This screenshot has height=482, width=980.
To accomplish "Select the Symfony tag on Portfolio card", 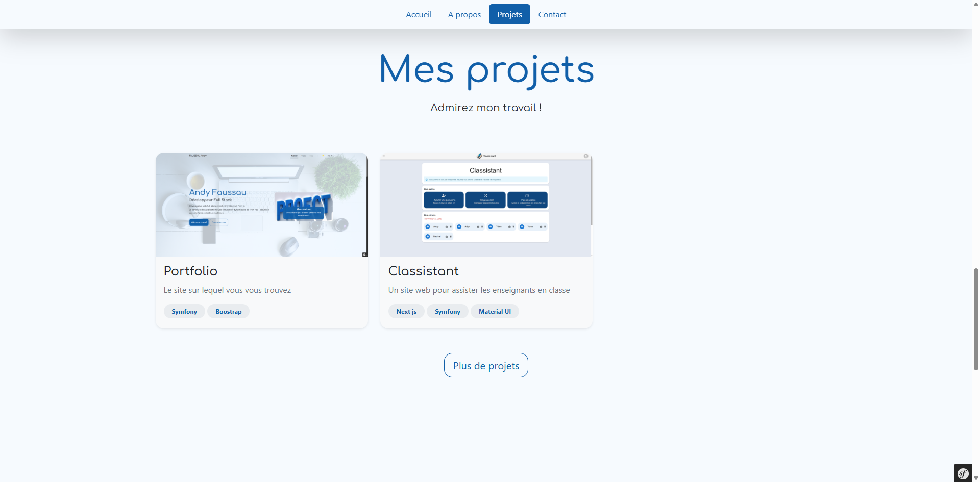I will [x=184, y=312].
